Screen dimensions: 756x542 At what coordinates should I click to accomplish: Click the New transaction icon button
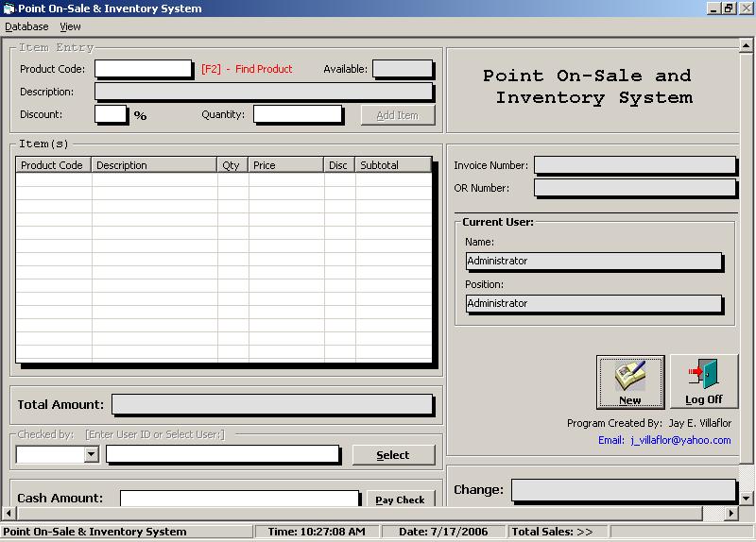coord(629,381)
